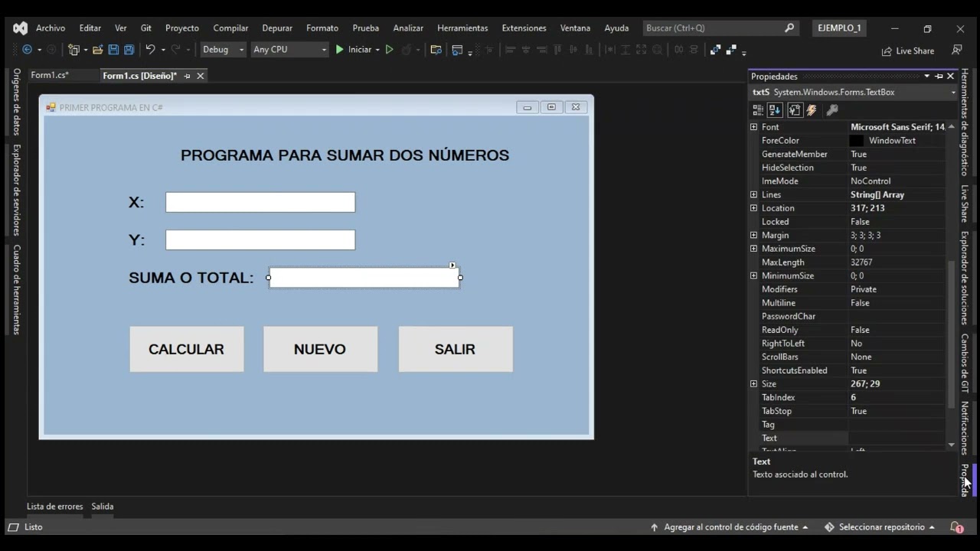
Task: Click the Propiedades scrollbar down arrow
Action: tap(952, 445)
